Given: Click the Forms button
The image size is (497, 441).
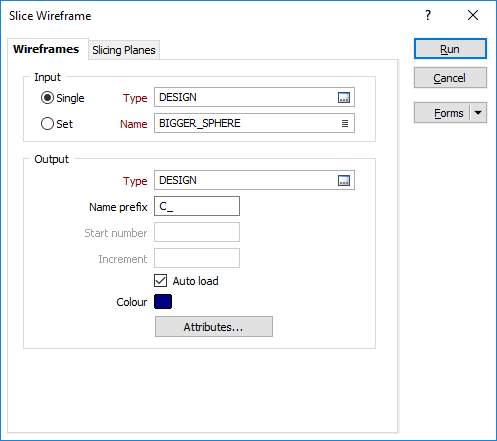Looking at the screenshot, I should 442,113.
